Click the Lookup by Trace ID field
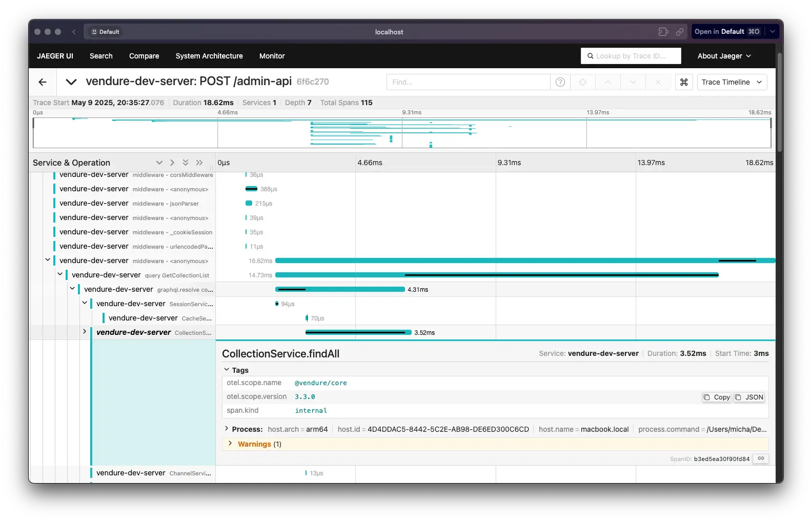This screenshot has width=812, height=521. tap(631, 56)
